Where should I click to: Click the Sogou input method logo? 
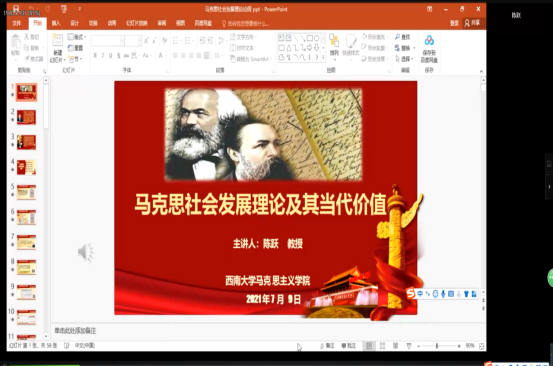click(x=411, y=293)
